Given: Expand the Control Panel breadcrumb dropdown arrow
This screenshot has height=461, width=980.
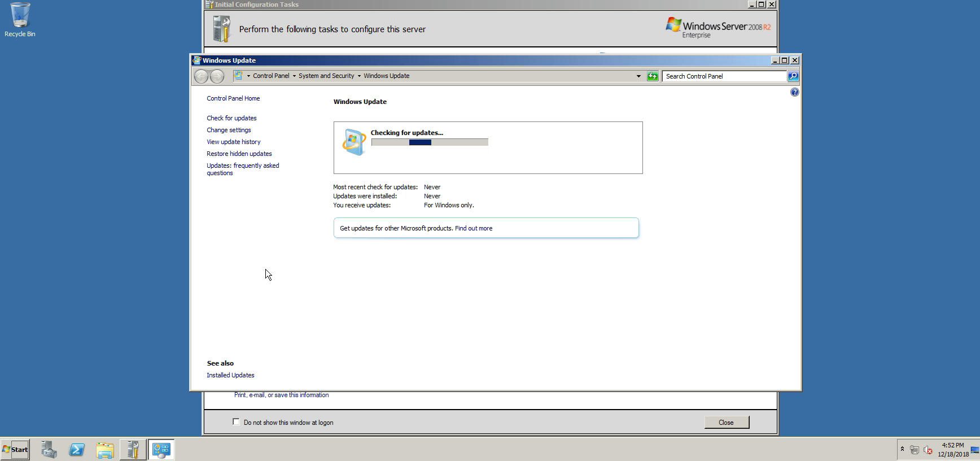Looking at the screenshot, I should click(294, 76).
